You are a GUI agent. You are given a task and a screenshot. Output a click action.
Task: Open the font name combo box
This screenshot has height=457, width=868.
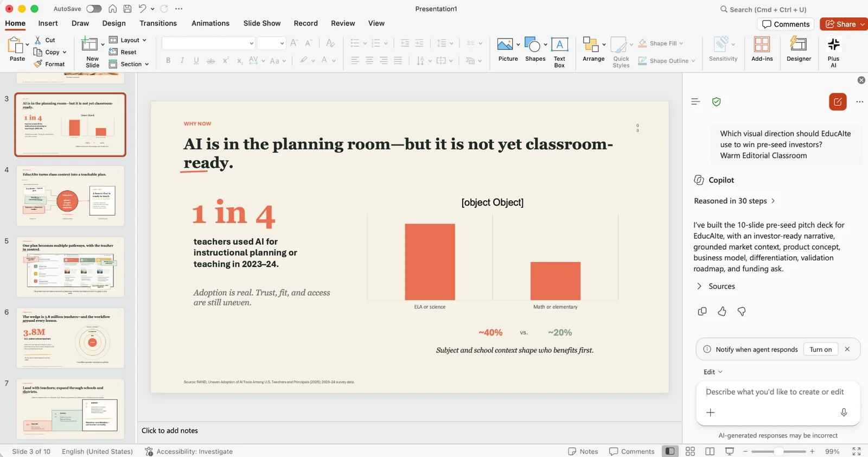[x=208, y=43]
